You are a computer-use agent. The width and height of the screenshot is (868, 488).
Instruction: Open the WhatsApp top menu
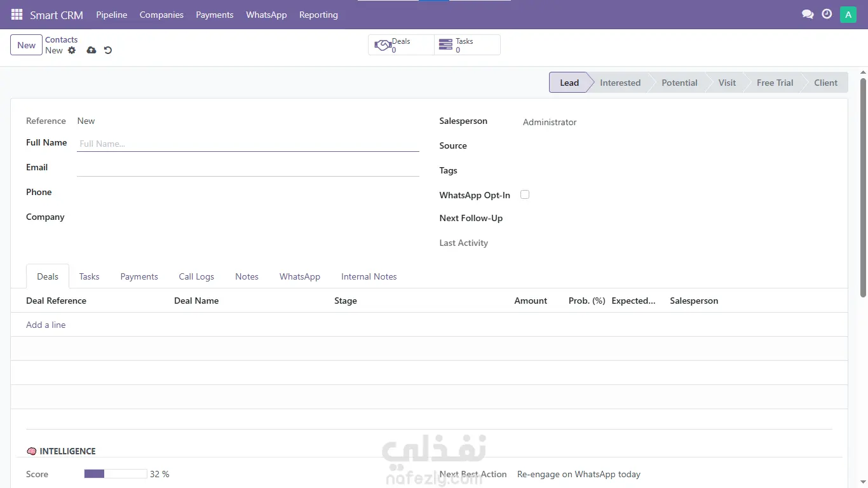[x=266, y=15]
